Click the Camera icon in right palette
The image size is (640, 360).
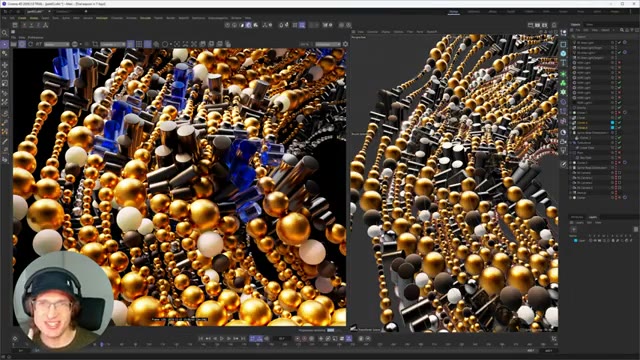563,142
